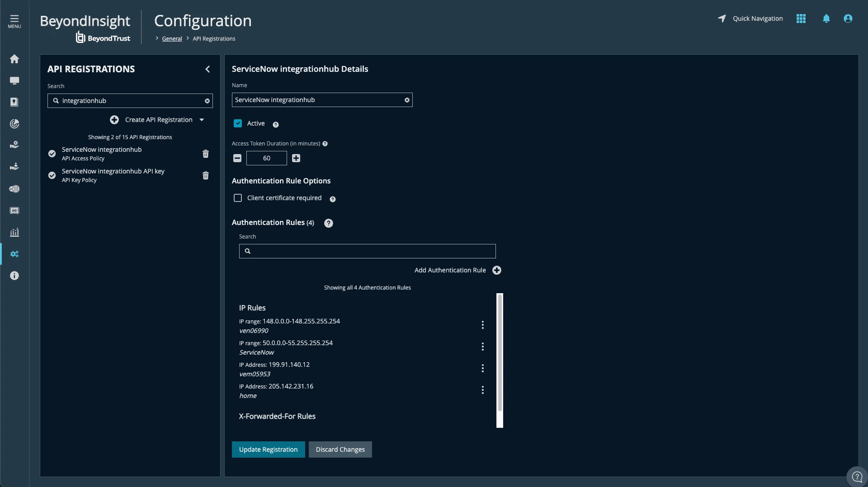Delete ServiceNow integrationhub registration

point(206,154)
